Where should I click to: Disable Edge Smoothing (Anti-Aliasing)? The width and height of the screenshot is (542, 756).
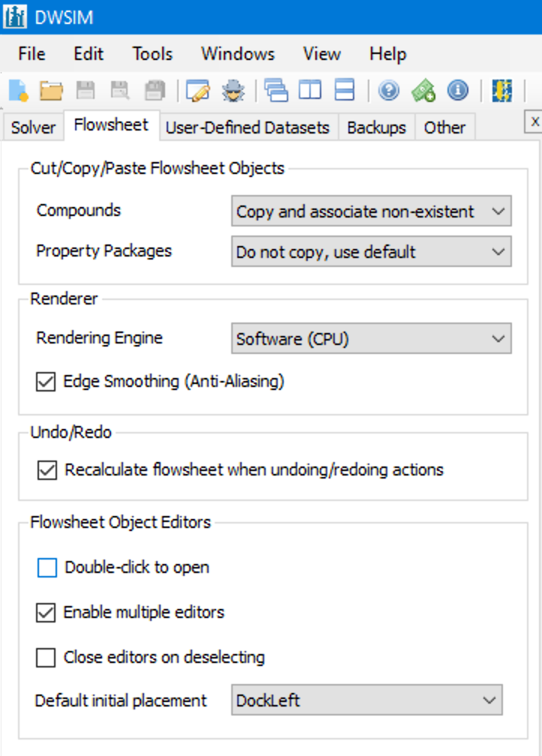tap(47, 381)
